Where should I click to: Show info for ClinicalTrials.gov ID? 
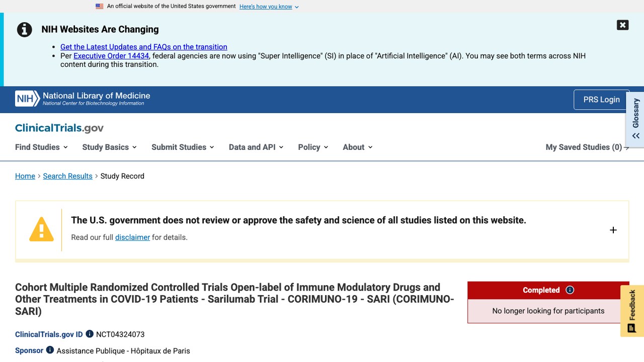[x=90, y=334]
